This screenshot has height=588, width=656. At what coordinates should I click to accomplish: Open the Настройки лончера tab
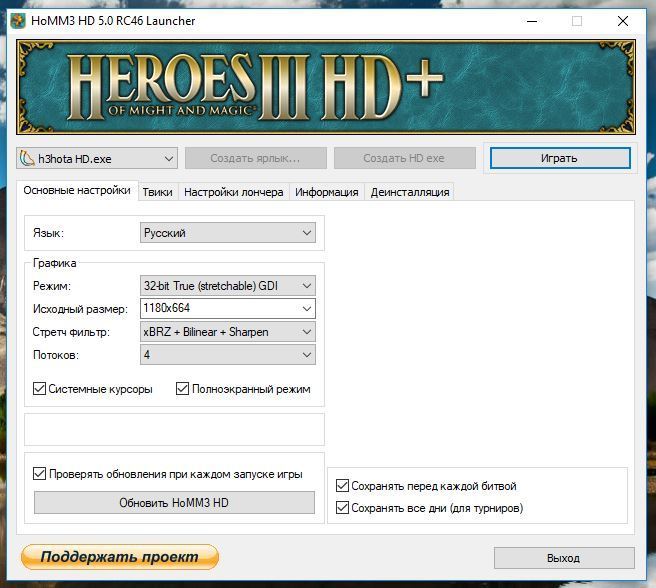point(233,192)
